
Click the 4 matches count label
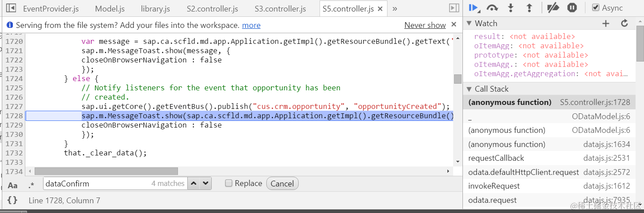(168, 183)
